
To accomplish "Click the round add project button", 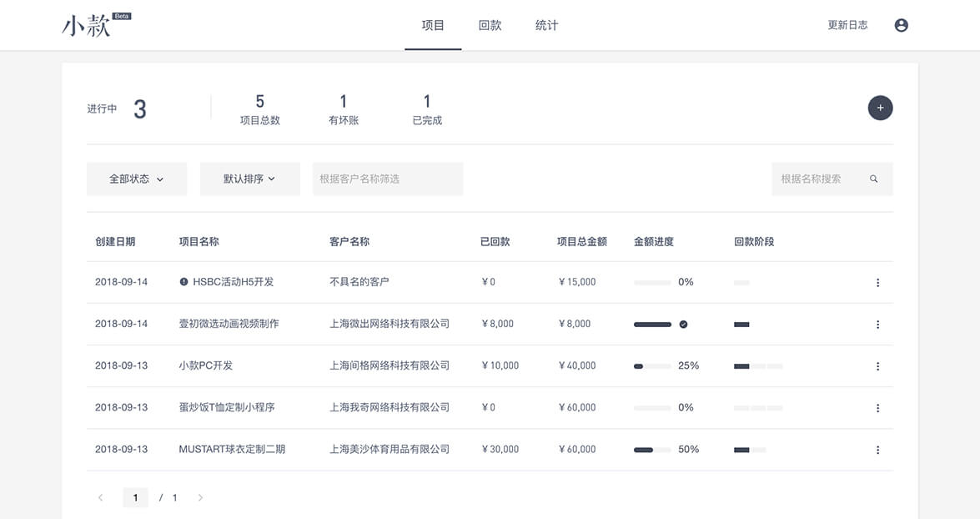I will [x=880, y=108].
